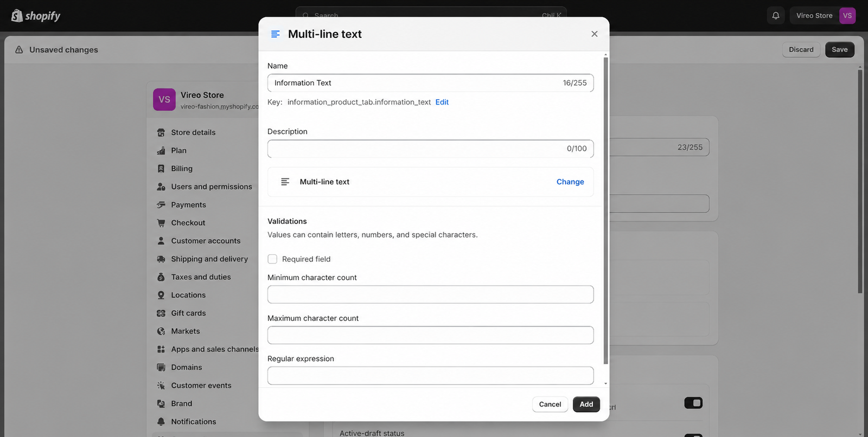Screen dimensions: 868x437
Task: Click the Minimum character count field
Action: [x=431, y=294]
